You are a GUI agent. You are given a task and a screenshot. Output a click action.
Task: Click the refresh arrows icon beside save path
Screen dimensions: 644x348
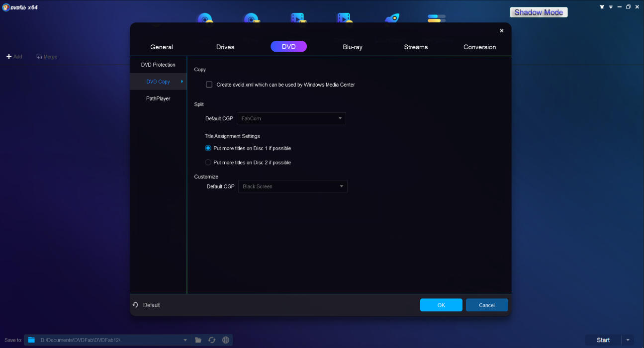click(x=212, y=340)
